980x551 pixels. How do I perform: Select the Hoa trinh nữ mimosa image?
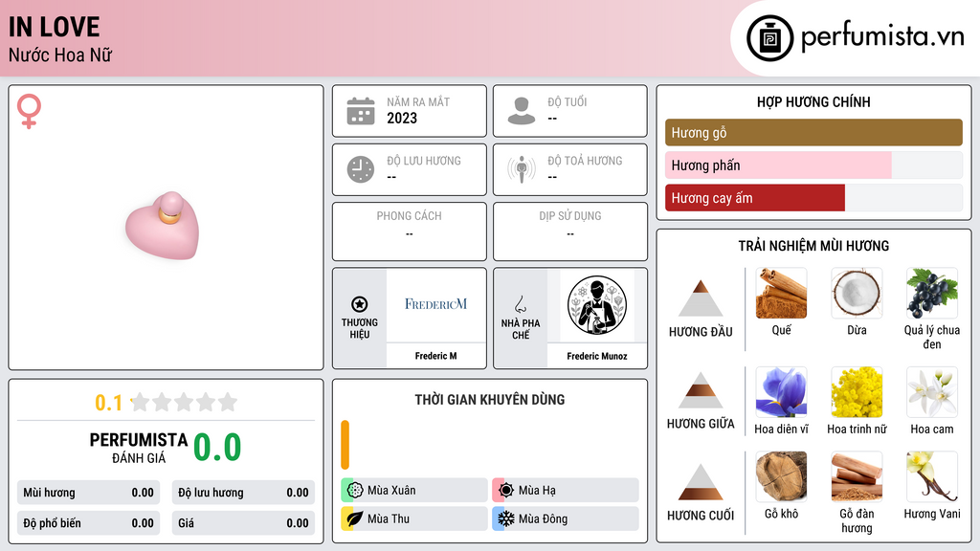point(857,392)
